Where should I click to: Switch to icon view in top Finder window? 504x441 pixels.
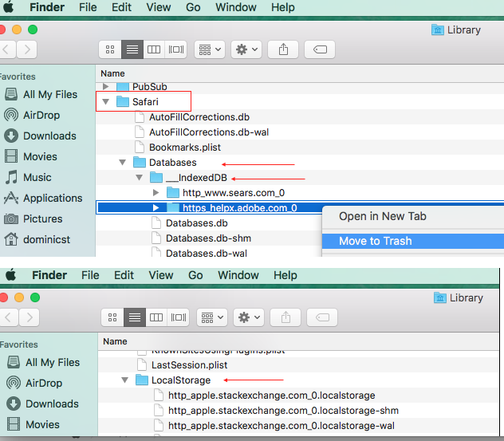pos(110,49)
